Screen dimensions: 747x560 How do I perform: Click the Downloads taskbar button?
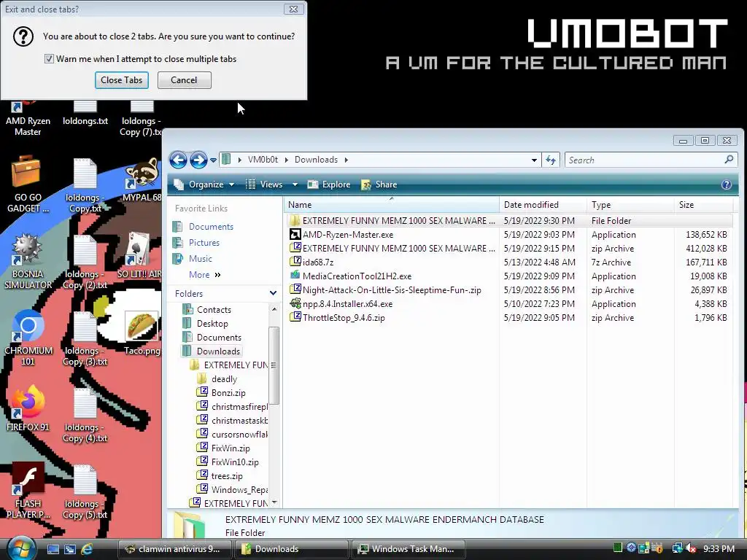pyautogui.click(x=292, y=549)
